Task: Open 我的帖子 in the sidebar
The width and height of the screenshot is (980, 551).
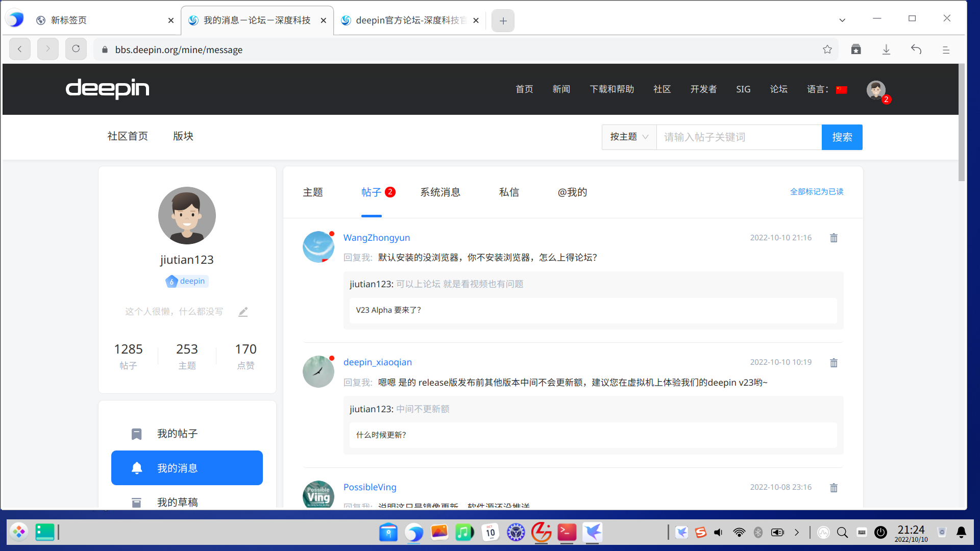Action: click(177, 434)
